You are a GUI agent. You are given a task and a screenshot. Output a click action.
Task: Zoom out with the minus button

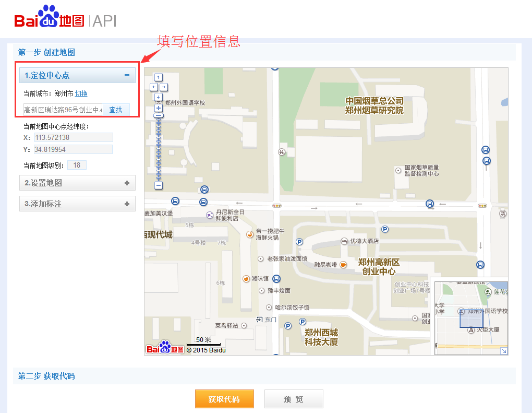coord(159,185)
